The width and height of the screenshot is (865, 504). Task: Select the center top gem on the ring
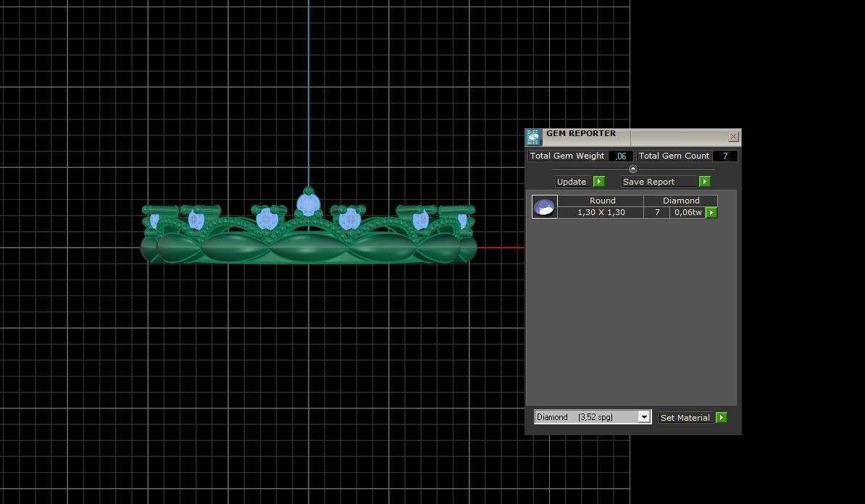pyautogui.click(x=309, y=204)
